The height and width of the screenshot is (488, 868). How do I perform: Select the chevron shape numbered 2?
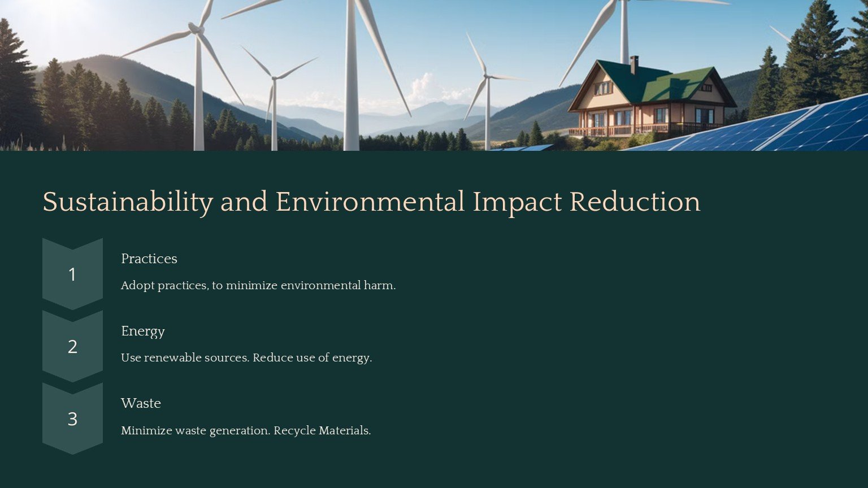click(x=72, y=346)
